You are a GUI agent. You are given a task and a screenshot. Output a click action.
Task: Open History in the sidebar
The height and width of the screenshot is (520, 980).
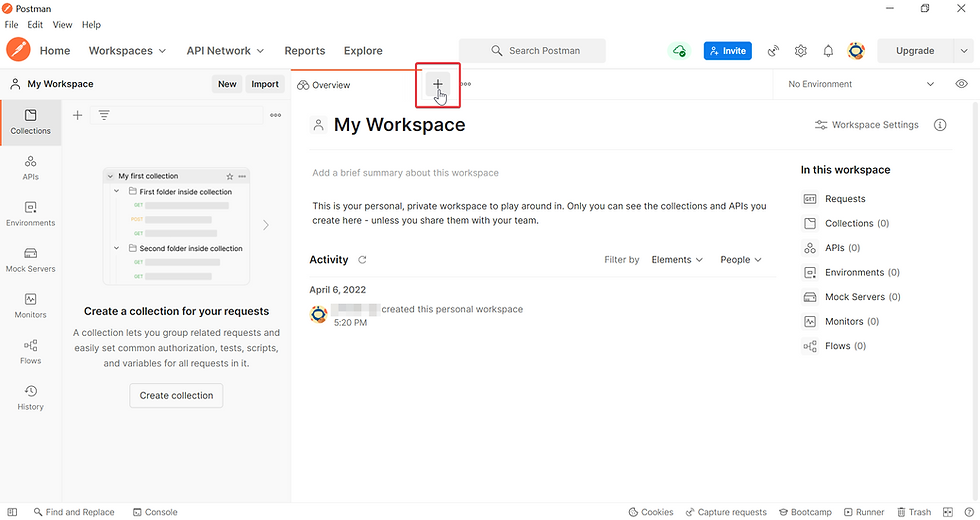31,398
